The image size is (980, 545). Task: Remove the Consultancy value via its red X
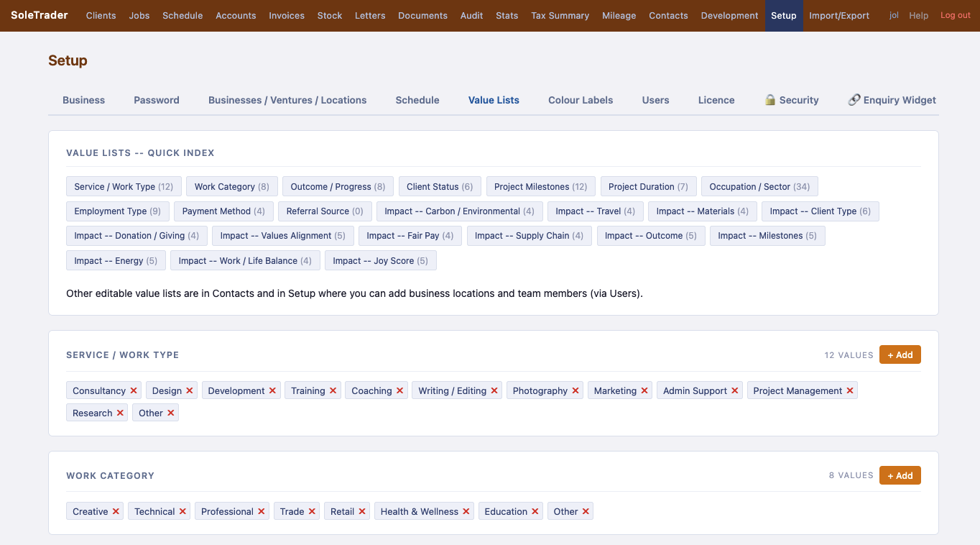133,391
